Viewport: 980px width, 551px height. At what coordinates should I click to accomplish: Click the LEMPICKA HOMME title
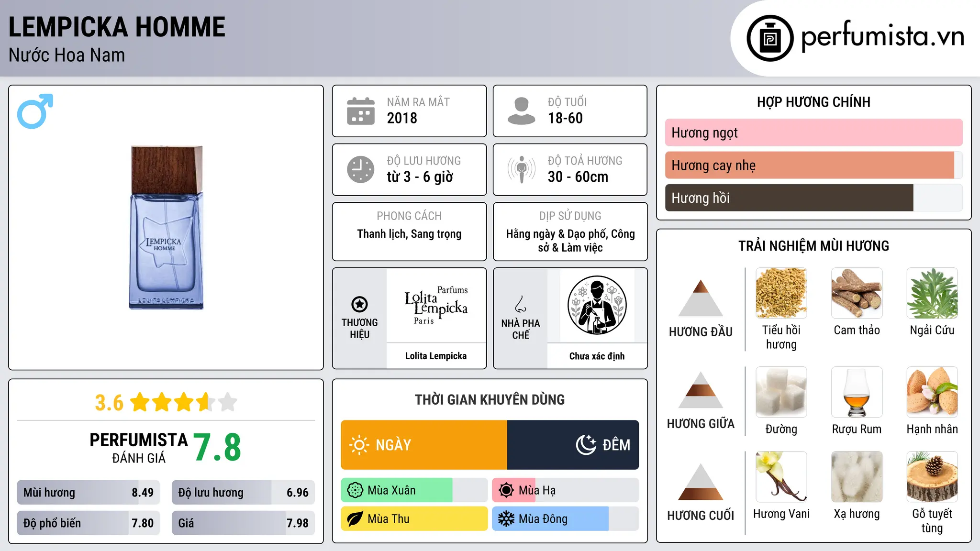(x=117, y=27)
